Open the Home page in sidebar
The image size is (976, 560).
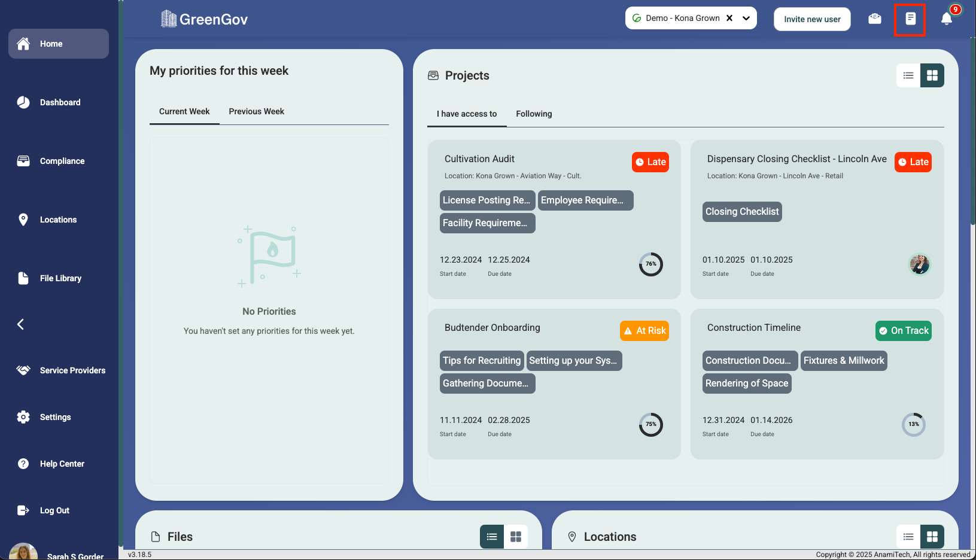click(59, 44)
